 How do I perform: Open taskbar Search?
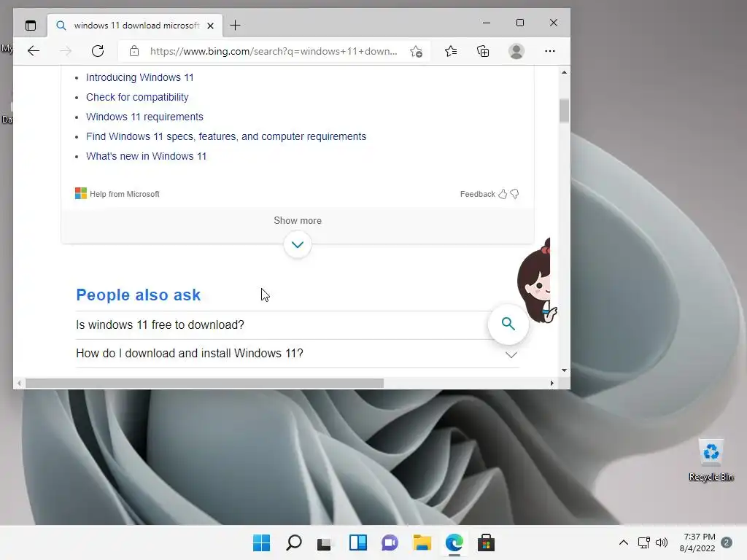coord(293,542)
